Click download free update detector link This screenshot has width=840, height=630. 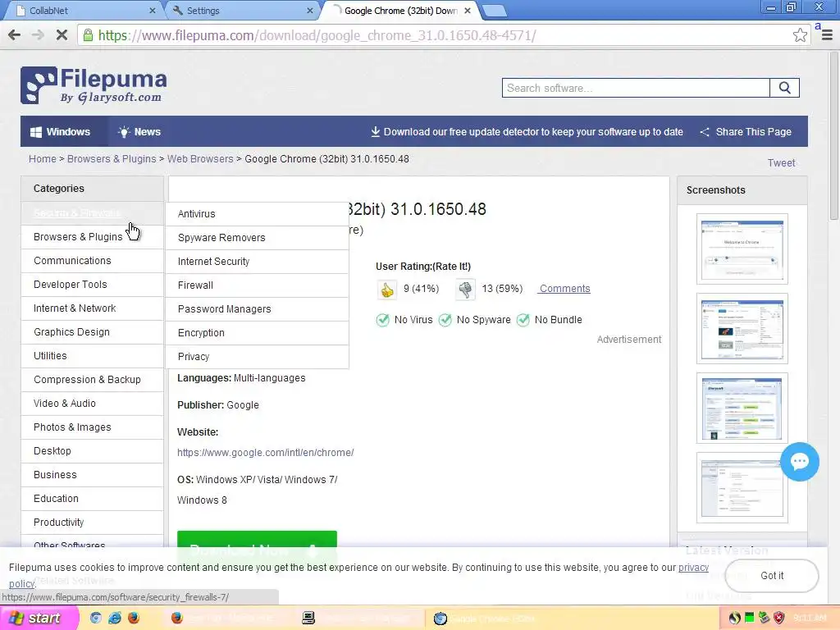pos(527,132)
